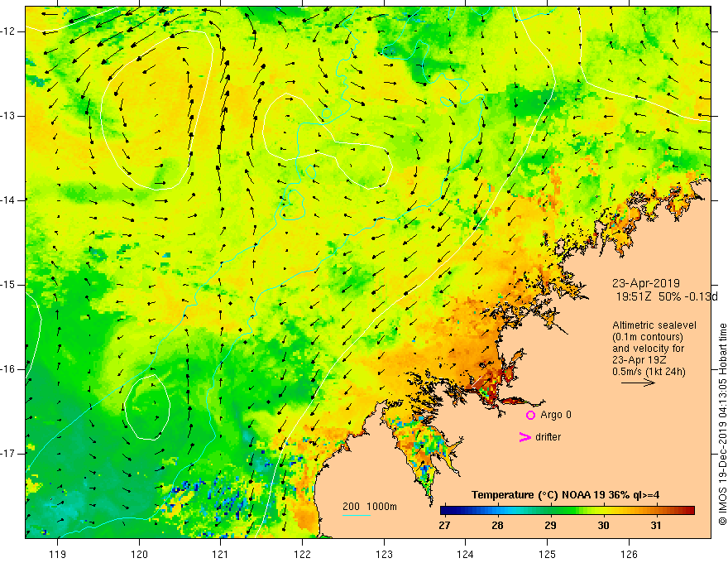This screenshot has width=728, height=563.
Task: Click the 'Argo 0' legend label
Action: [556, 414]
